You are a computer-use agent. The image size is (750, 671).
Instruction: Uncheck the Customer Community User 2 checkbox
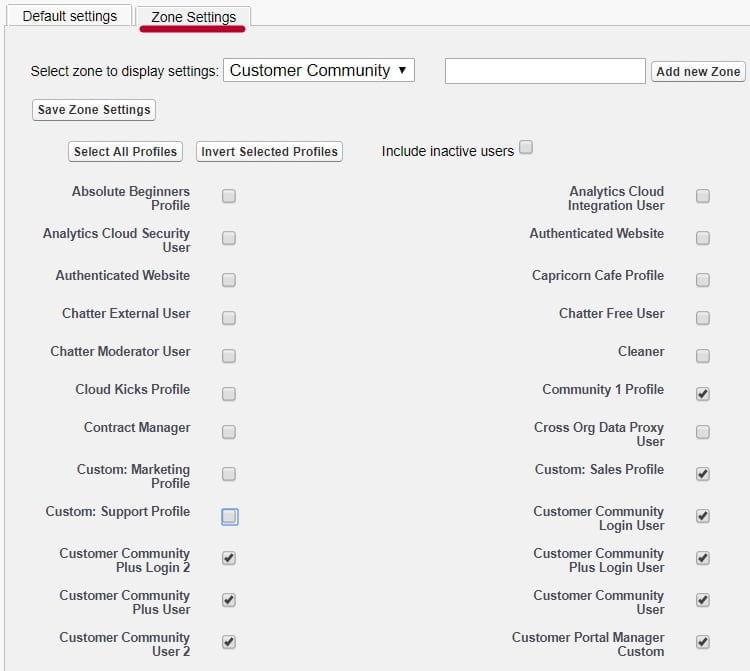[x=229, y=642]
